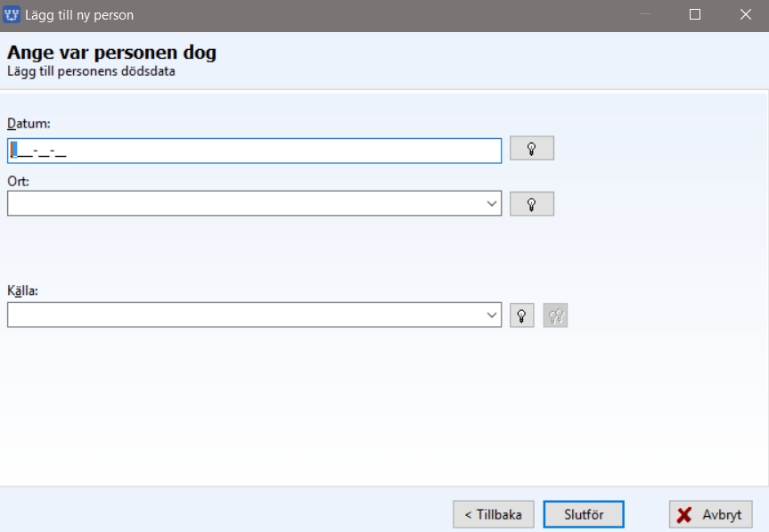Minimize the Lägg till ny person window
769x532 pixels.
click(645, 15)
